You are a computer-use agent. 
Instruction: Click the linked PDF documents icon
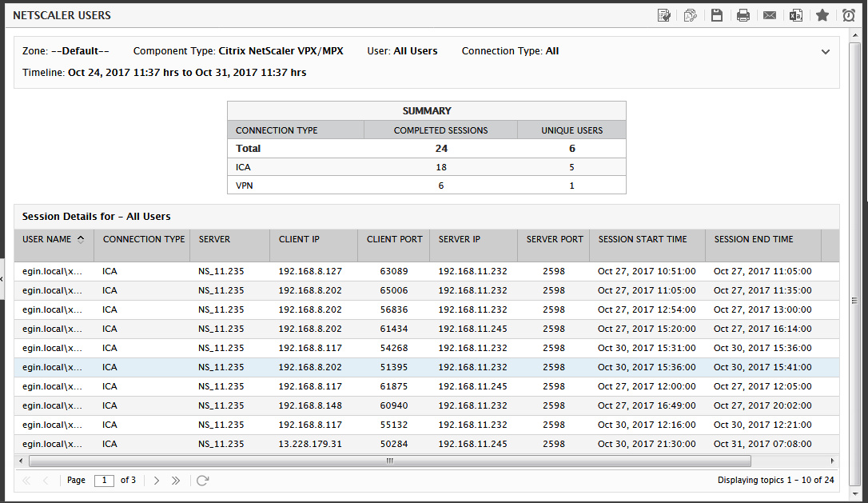pyautogui.click(x=691, y=15)
